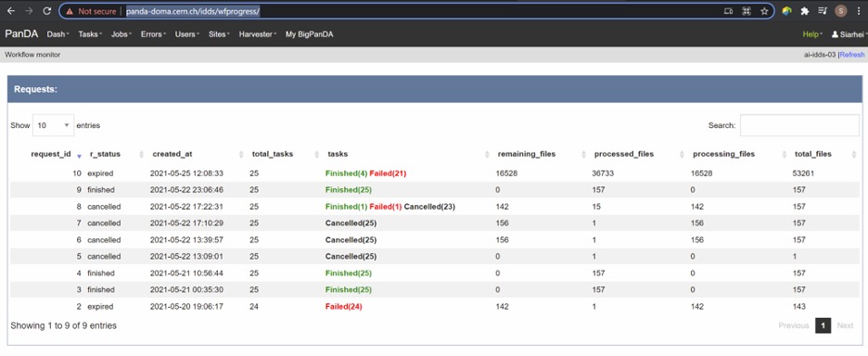Open My BigPanDA page
868x356 pixels.
click(x=310, y=34)
